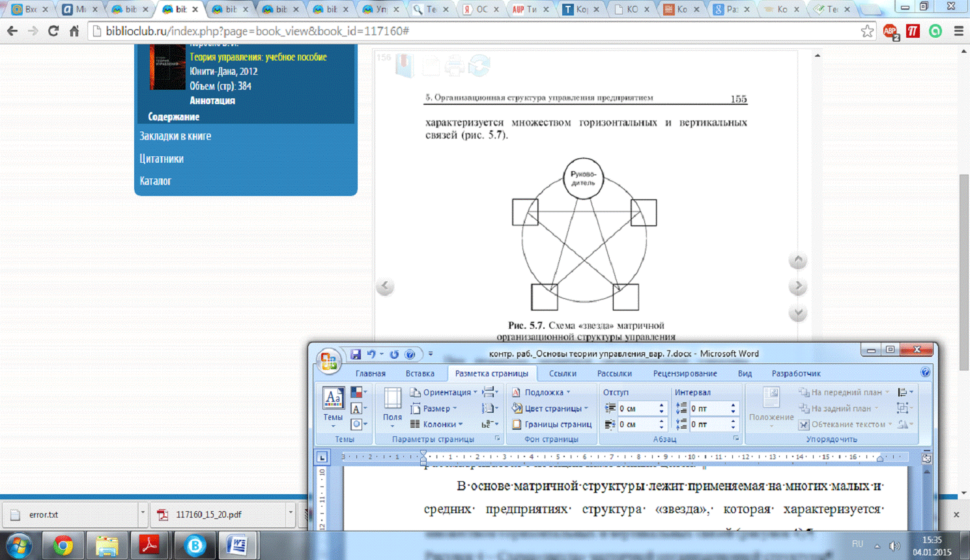This screenshot has width=970, height=560.
Task: Switch to Вставка ribbon tab
Action: (420, 373)
